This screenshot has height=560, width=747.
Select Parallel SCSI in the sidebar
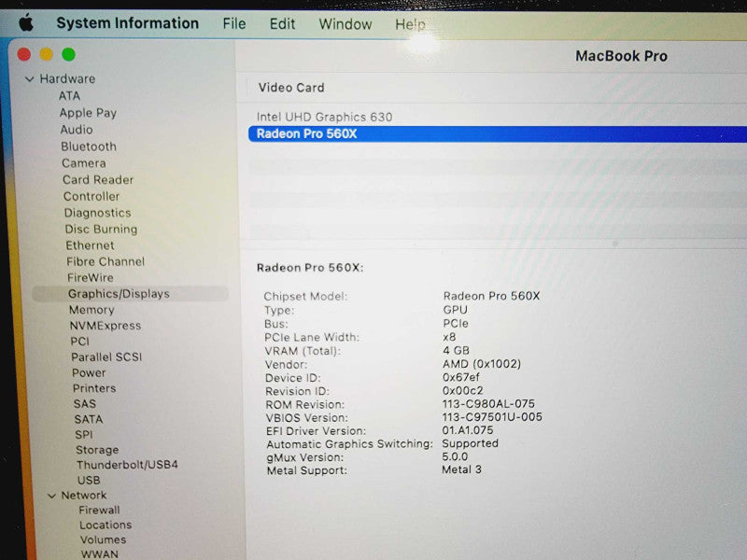pos(106,357)
